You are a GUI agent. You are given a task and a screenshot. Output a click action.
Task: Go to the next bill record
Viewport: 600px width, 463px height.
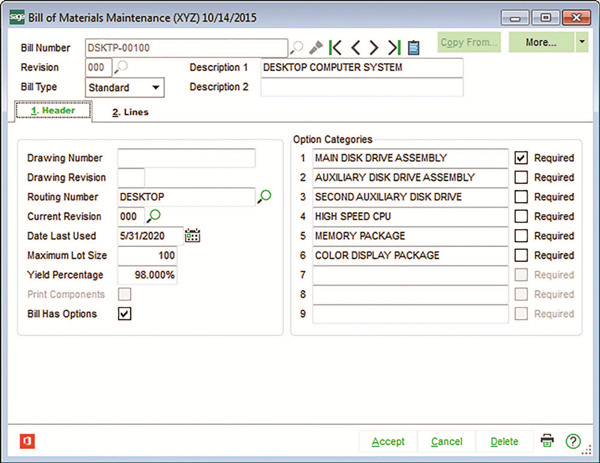click(374, 48)
